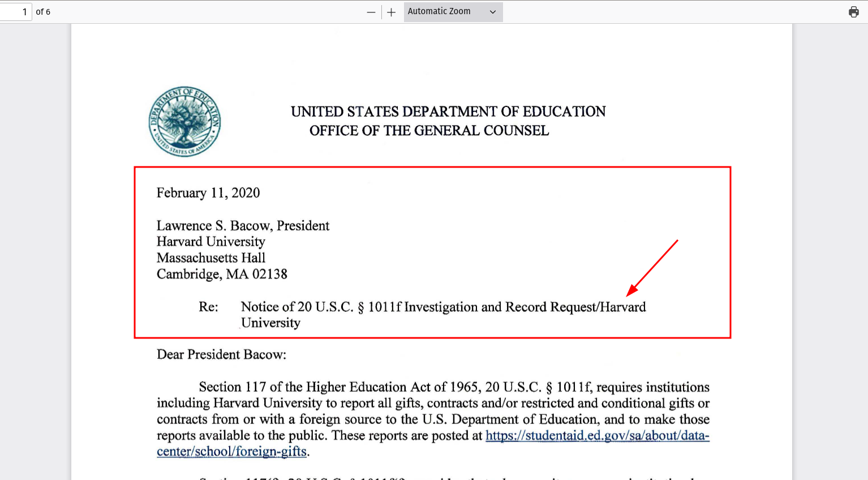Open the studentaid.ed.gov hyperlink
The width and height of the screenshot is (868, 480).
point(597,435)
